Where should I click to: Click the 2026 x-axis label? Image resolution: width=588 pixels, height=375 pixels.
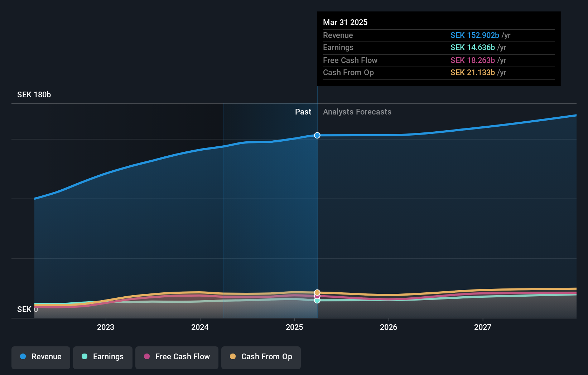pyautogui.click(x=389, y=327)
